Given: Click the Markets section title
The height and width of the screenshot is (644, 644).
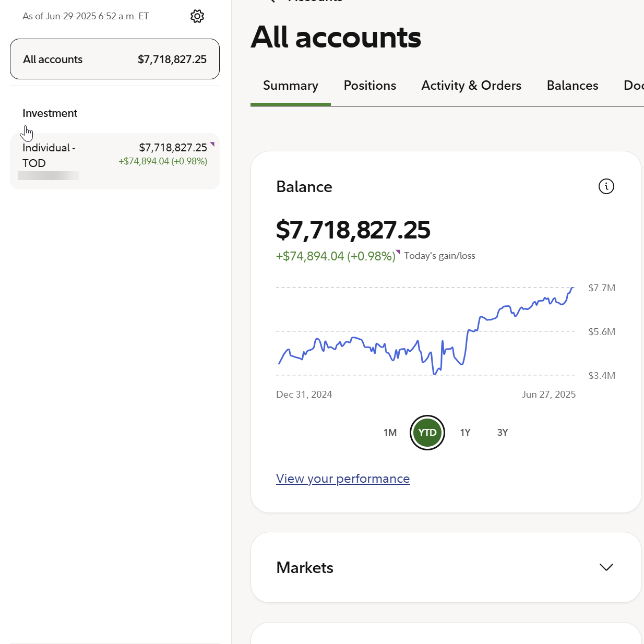Looking at the screenshot, I should [305, 567].
